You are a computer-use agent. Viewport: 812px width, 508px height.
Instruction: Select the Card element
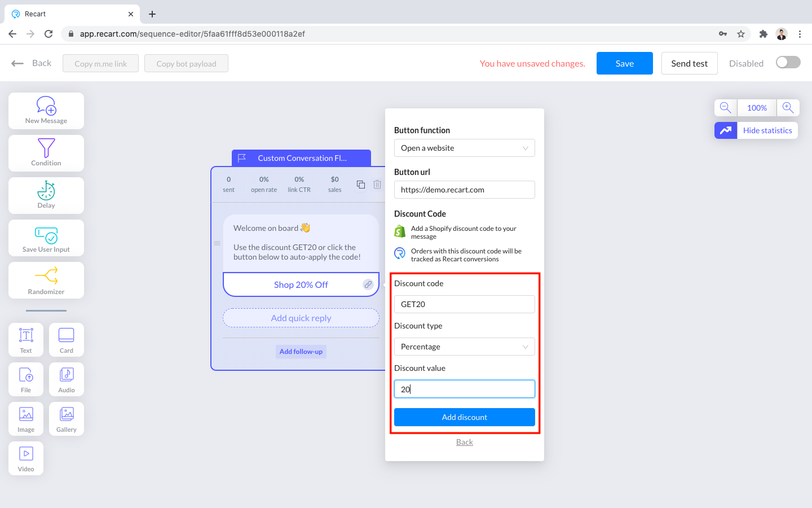click(67, 340)
